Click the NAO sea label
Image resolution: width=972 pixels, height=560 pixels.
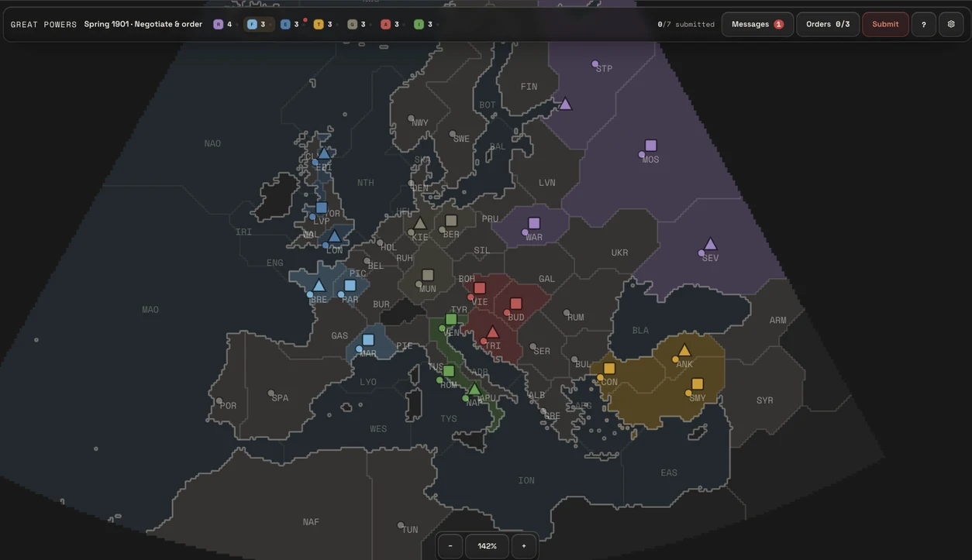212,143
